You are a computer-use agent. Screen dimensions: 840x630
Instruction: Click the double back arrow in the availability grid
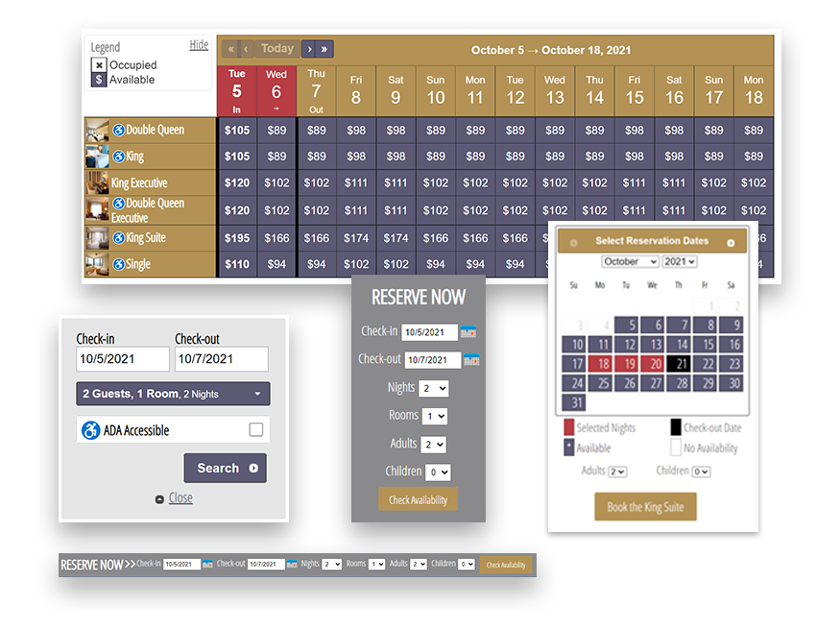(229, 48)
